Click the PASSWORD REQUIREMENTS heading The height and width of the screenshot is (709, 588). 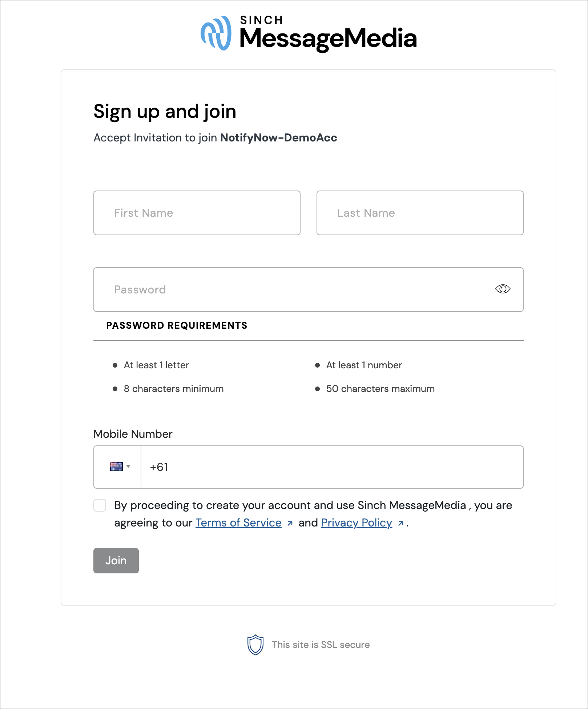coord(177,325)
